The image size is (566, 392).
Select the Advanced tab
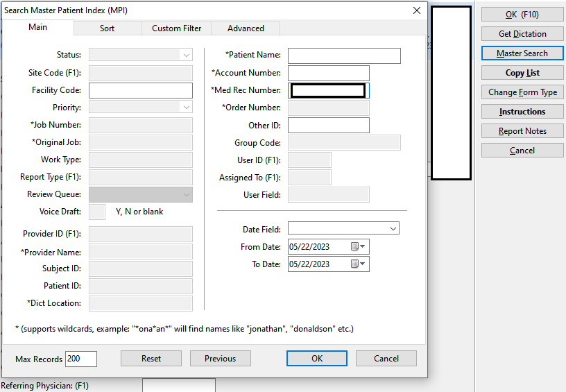(x=246, y=28)
